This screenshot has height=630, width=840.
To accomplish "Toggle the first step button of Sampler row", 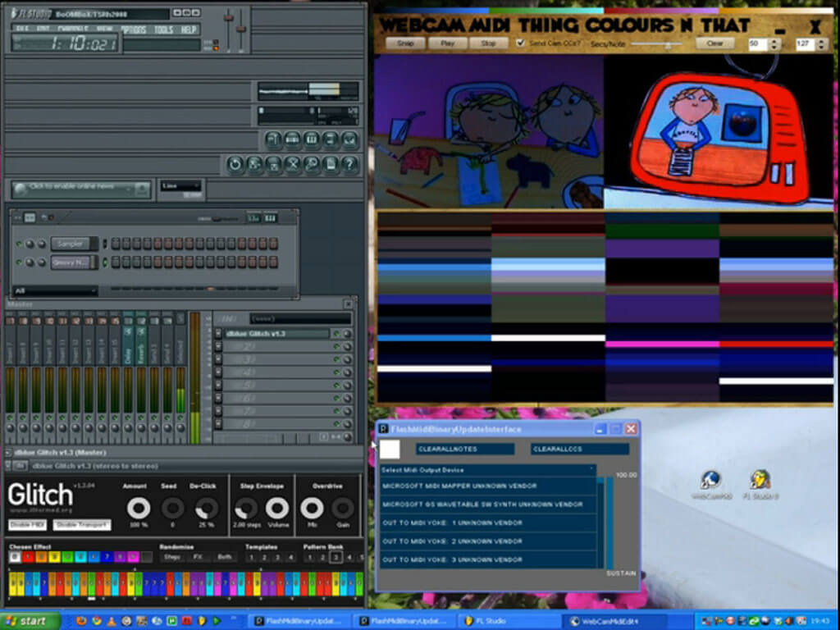I will point(116,244).
